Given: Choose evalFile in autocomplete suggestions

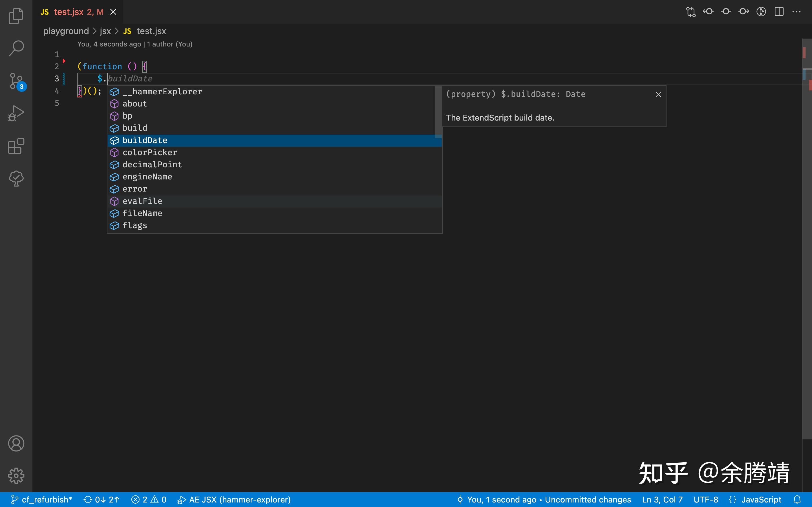Looking at the screenshot, I should click(x=142, y=201).
